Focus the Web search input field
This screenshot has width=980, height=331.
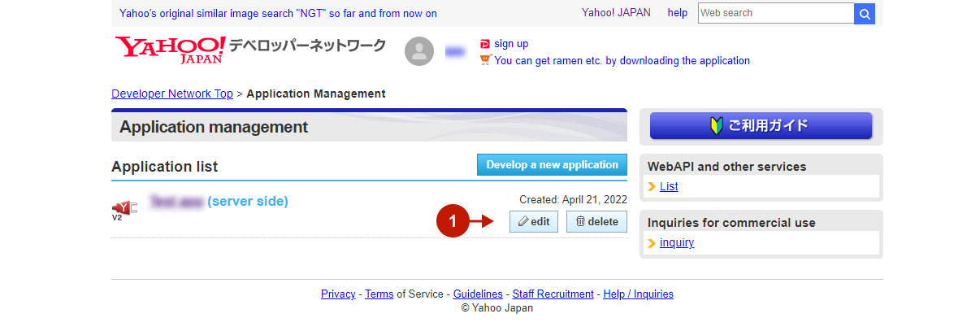pyautogui.click(x=776, y=13)
